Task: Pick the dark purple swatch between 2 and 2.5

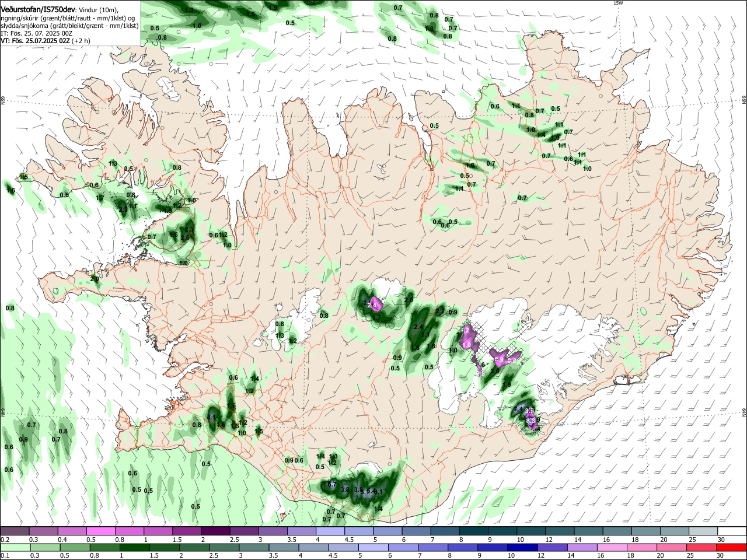Action: (x=215, y=531)
